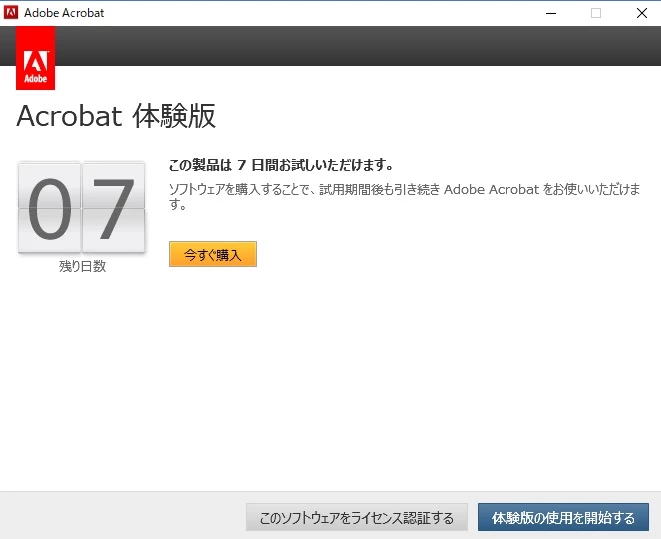
Task: Click the 今すぐ購入 buy now button
Action: coord(212,254)
